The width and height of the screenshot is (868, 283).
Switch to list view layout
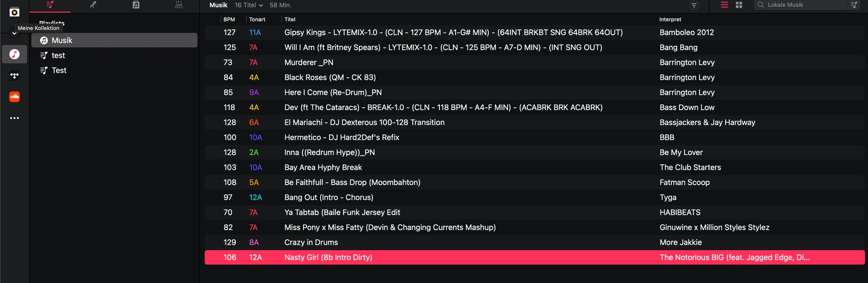pos(724,5)
